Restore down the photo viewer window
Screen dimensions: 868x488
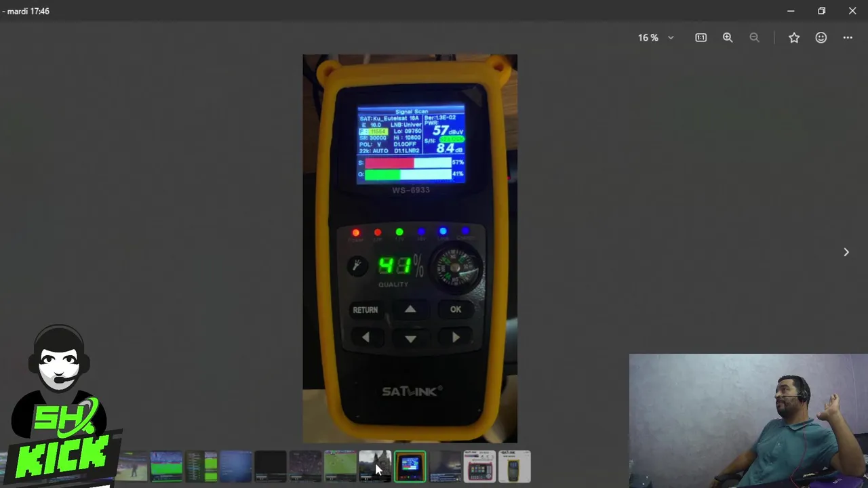point(821,11)
